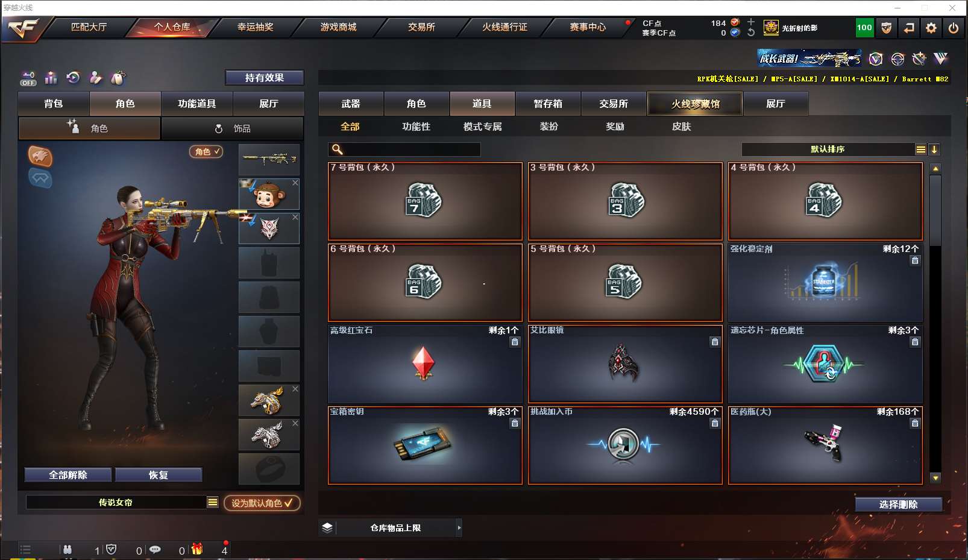This screenshot has width=968, height=560.
Task: Click the sort direction arrow icon
Action: click(934, 149)
